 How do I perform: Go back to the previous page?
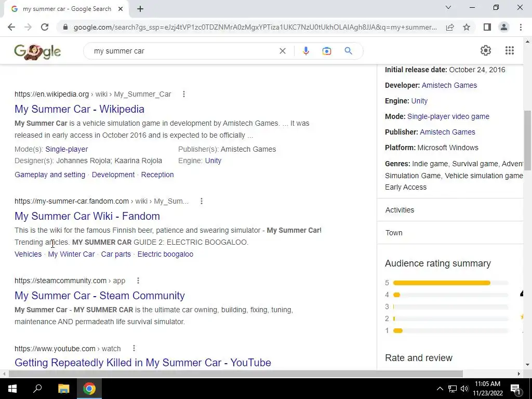(11, 27)
